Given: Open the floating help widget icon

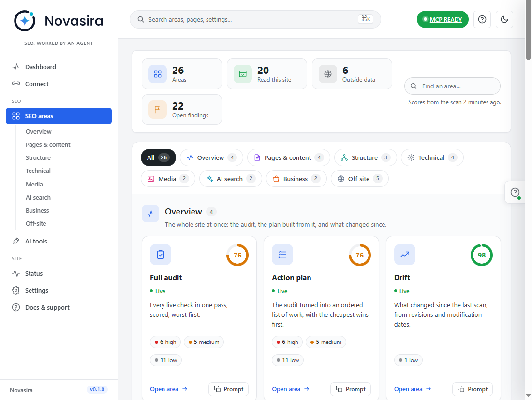Looking at the screenshot, I should pos(515,193).
